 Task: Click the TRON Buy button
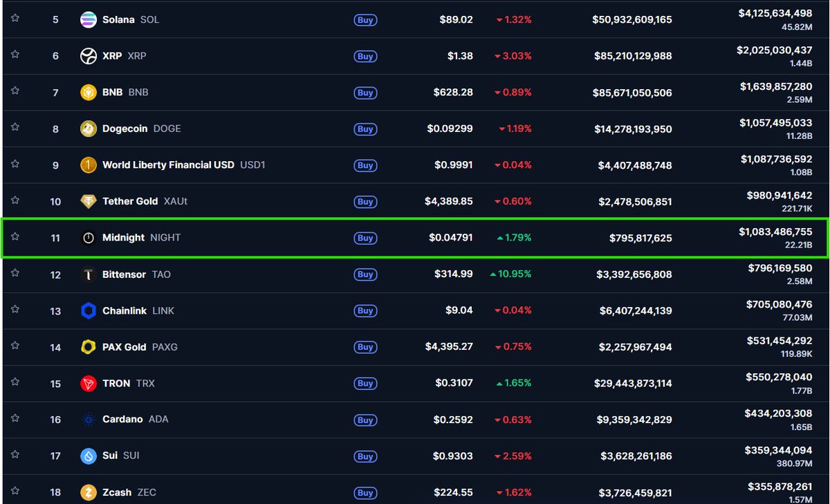365,384
